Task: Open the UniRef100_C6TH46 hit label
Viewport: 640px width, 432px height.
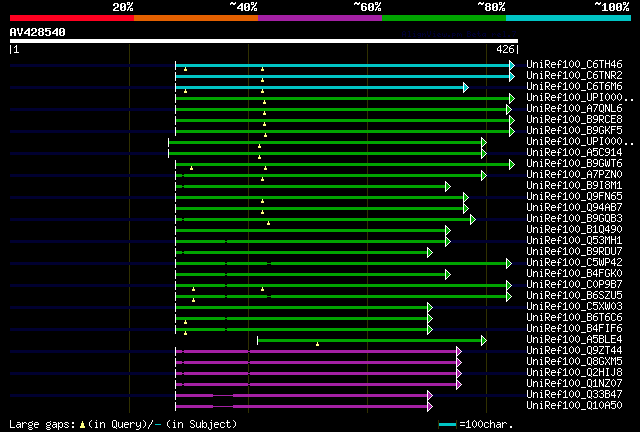Action: [574, 65]
